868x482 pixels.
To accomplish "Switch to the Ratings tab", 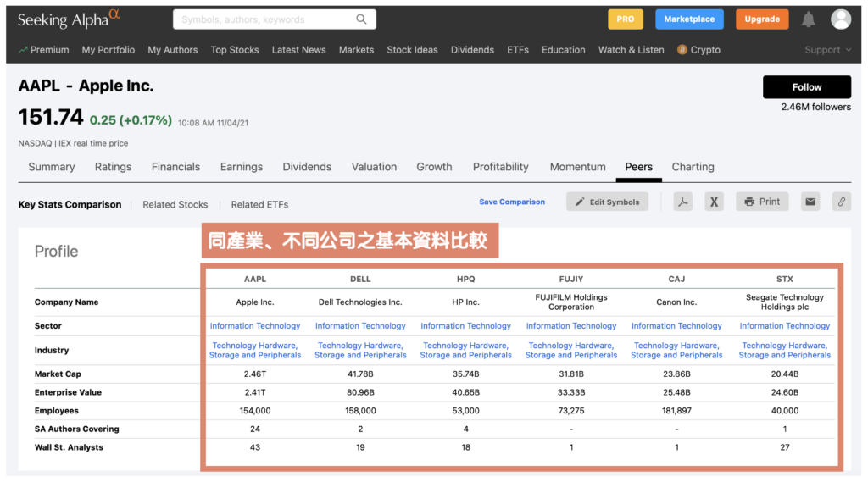I will [113, 167].
